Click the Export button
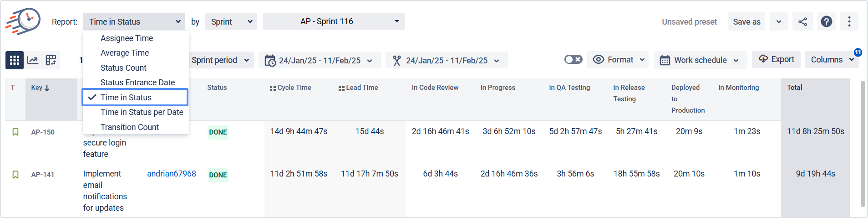Viewport: 868px width, 218px height. [777, 59]
